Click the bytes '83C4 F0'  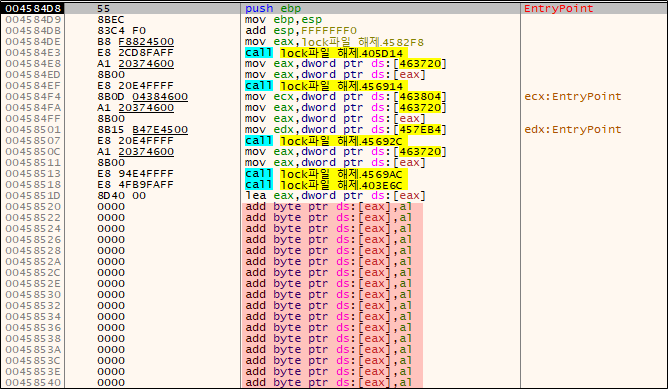click(121, 31)
